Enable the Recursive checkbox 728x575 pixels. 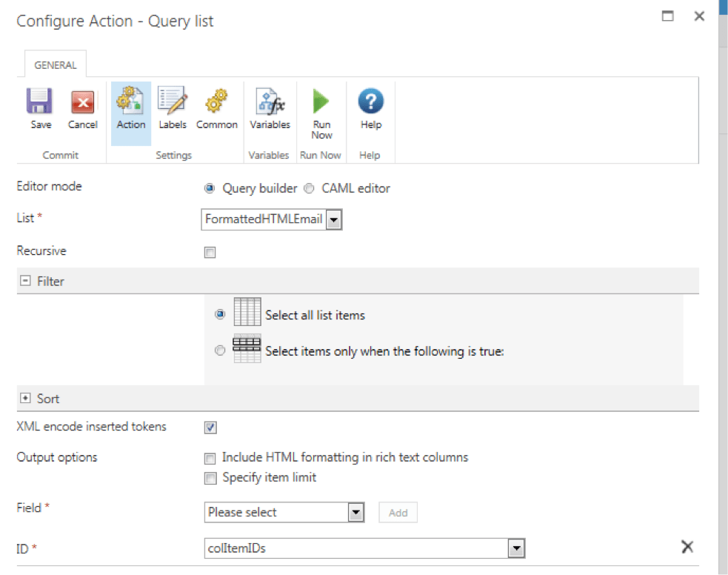click(x=210, y=252)
